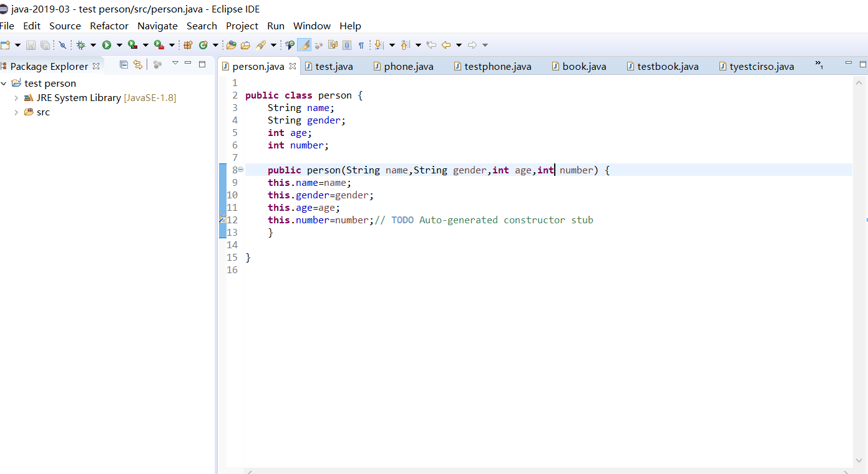The width and height of the screenshot is (868, 474).
Task: Open the Refactor menu
Action: (109, 26)
